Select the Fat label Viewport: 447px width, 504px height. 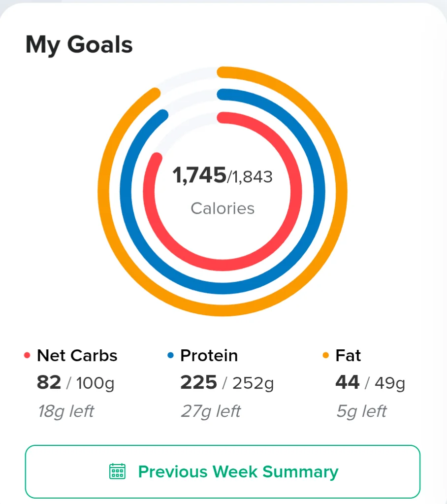(x=348, y=356)
